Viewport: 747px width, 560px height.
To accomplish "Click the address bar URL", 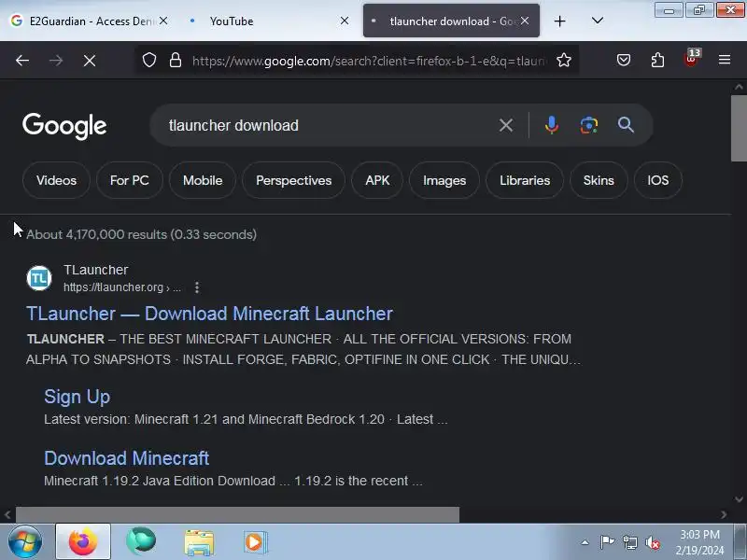I will pyautogui.click(x=369, y=61).
